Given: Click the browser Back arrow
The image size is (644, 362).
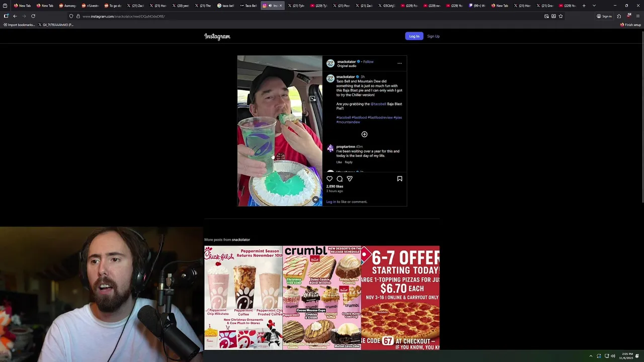Looking at the screenshot, I should click(x=15, y=16).
